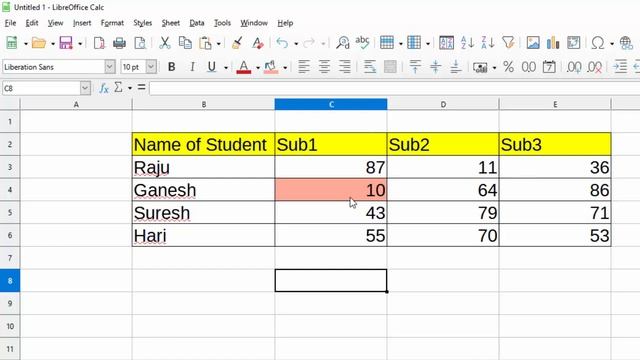Image resolution: width=640 pixels, height=360 pixels.
Task: Click the Formula equals button
Action: coord(141,87)
